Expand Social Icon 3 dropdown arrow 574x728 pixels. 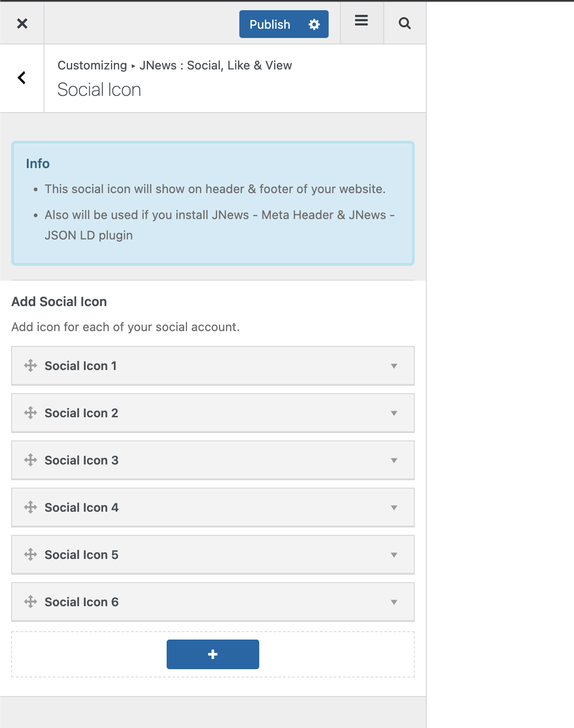click(x=394, y=460)
